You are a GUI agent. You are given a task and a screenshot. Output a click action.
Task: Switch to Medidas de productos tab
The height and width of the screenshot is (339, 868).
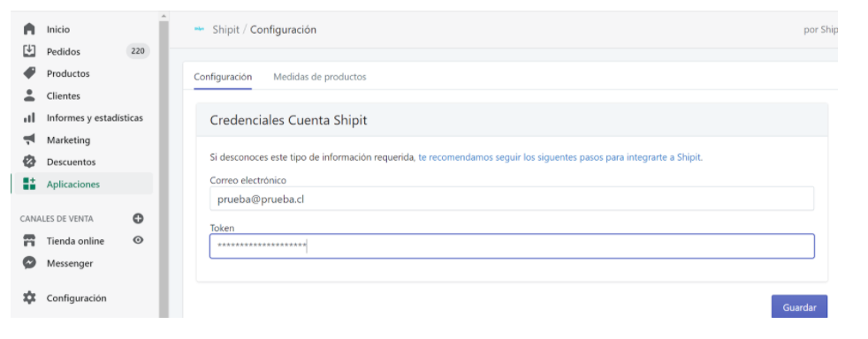[x=320, y=77]
